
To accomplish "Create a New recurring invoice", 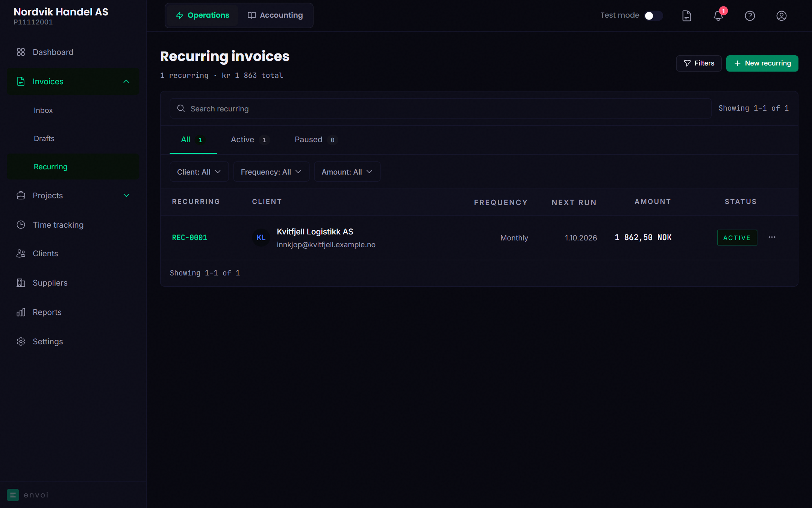I will click(762, 63).
